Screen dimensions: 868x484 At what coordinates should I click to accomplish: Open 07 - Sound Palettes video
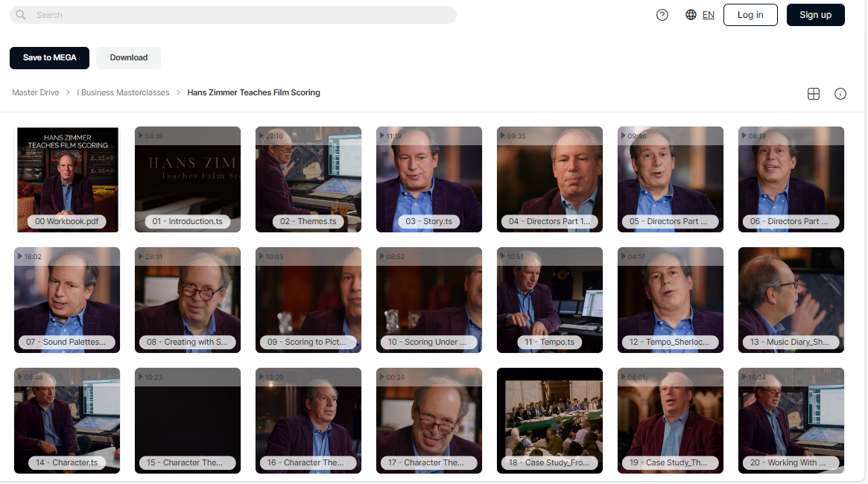(67, 300)
